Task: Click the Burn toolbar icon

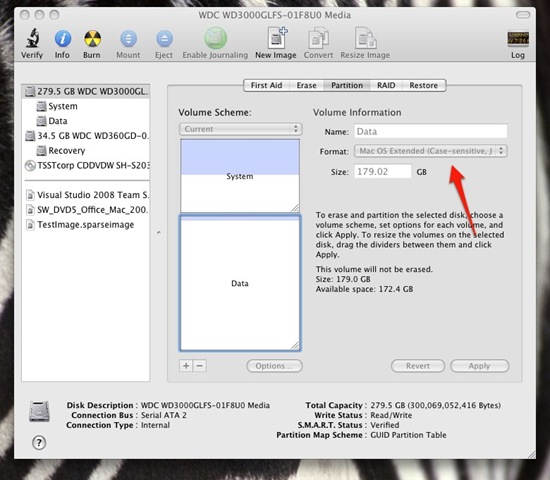Action: click(x=92, y=38)
